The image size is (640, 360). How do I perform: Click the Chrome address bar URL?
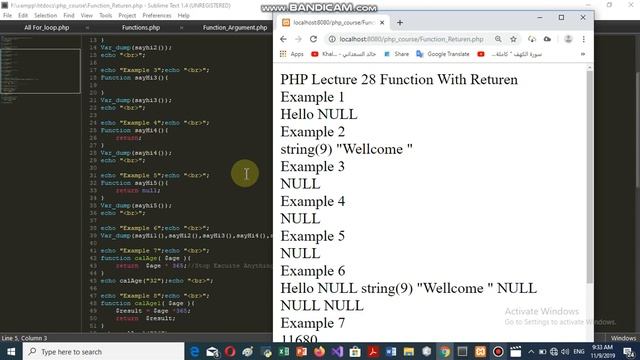click(411, 39)
